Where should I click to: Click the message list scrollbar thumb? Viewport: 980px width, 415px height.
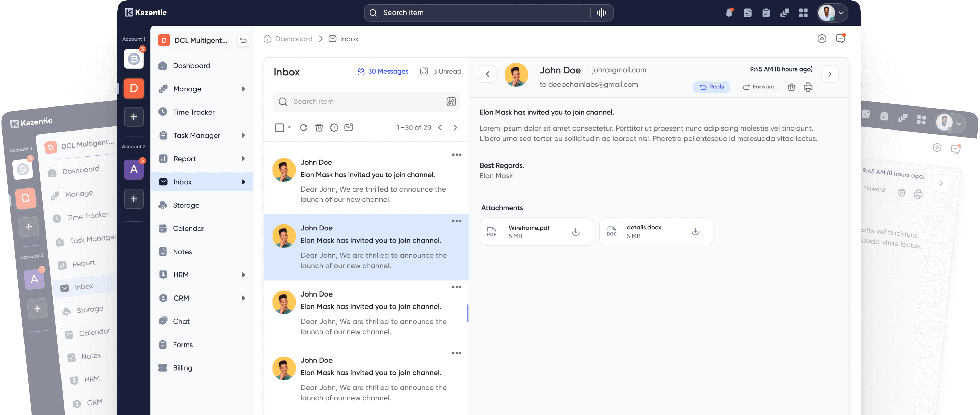(x=468, y=313)
